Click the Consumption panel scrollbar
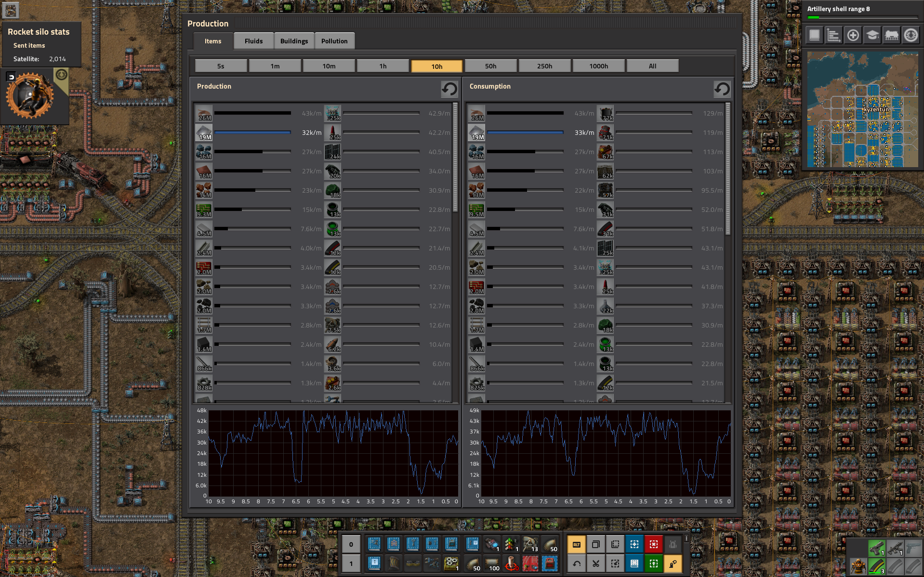 point(727,169)
